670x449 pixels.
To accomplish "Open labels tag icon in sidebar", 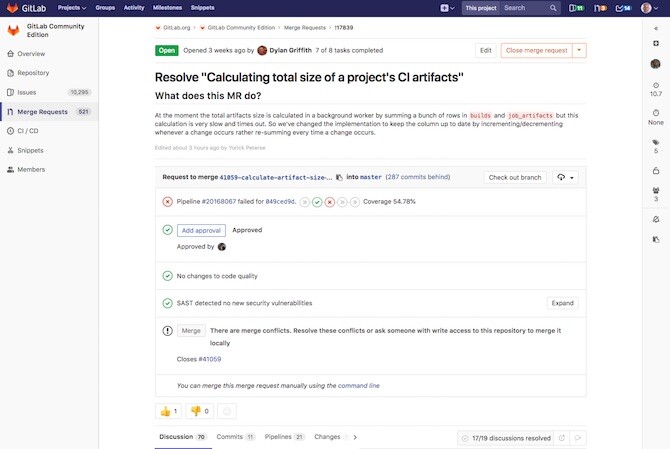I will 656,146.
